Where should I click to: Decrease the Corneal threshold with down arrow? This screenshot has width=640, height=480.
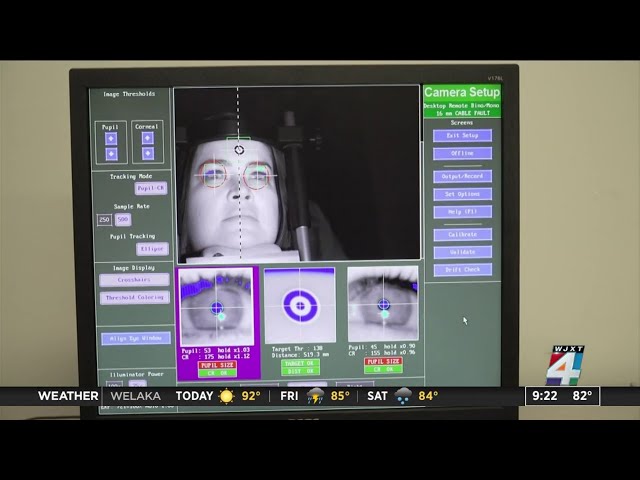(148, 153)
